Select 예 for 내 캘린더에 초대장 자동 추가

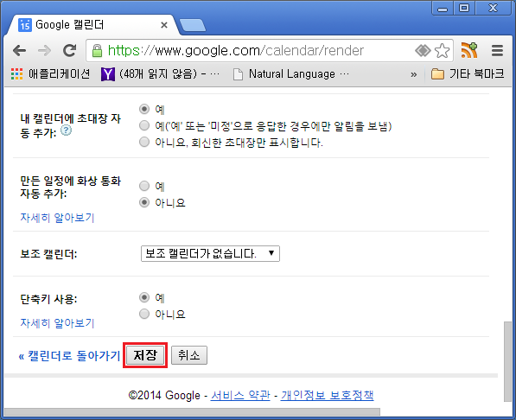pyautogui.click(x=144, y=109)
